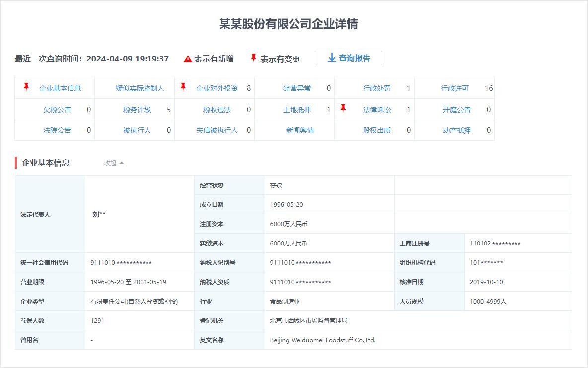Open 经营异常 records
The width and height of the screenshot is (588, 368).
(x=297, y=88)
